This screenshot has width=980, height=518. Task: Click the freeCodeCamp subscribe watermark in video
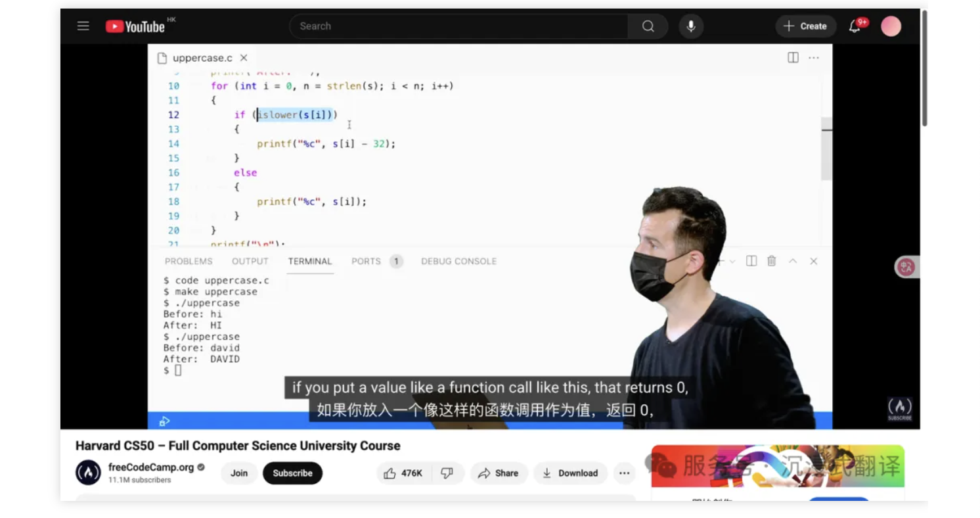(x=899, y=408)
